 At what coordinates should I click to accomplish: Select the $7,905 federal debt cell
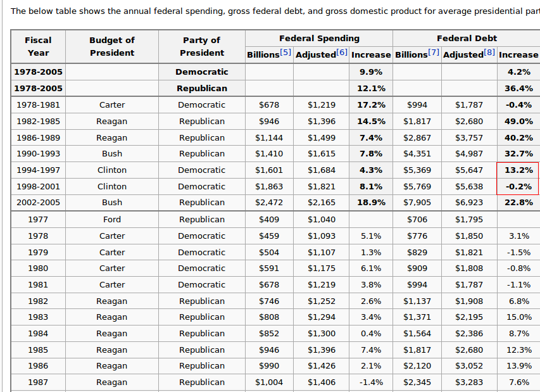417,203
